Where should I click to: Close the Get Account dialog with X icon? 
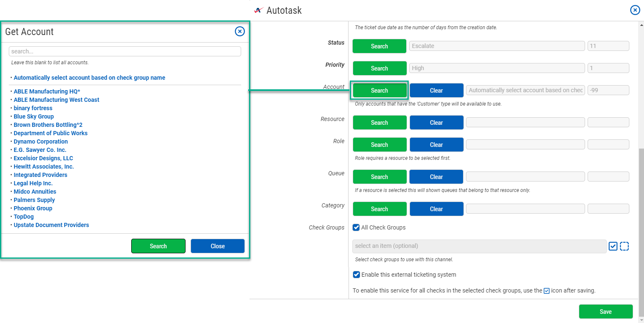click(239, 31)
